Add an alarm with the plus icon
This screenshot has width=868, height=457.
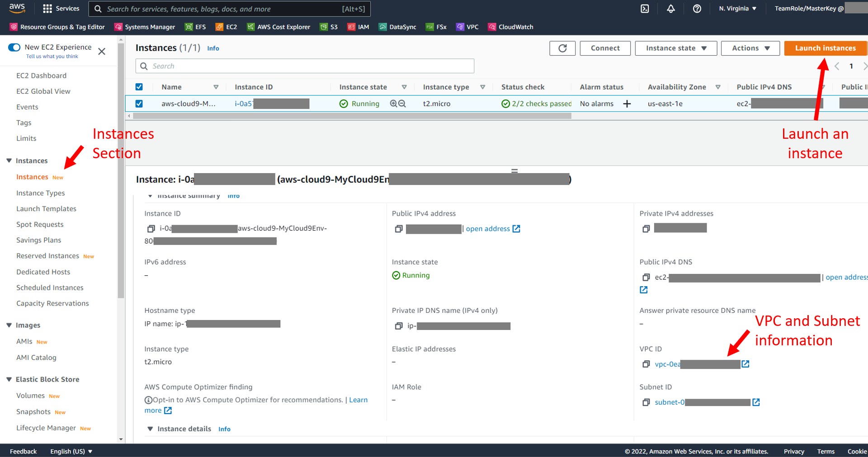point(627,104)
